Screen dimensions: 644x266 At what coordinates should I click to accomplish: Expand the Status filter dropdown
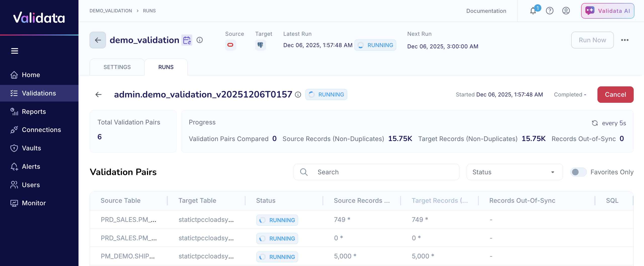click(x=514, y=172)
